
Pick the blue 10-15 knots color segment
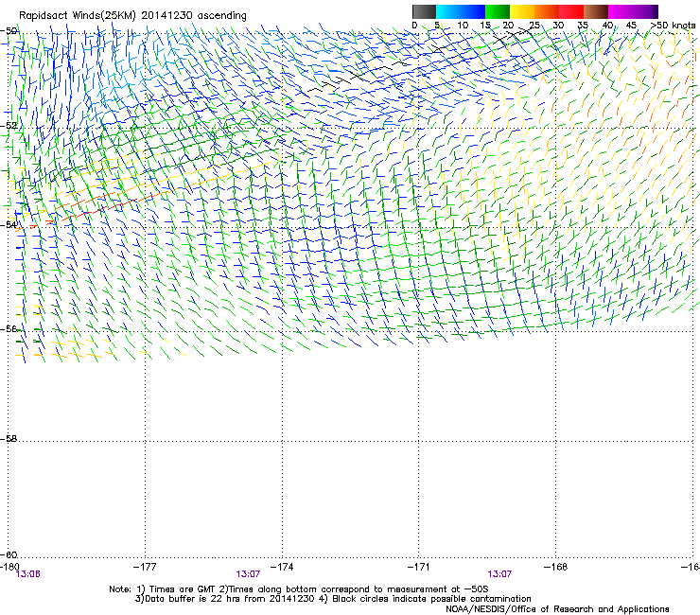(473, 11)
